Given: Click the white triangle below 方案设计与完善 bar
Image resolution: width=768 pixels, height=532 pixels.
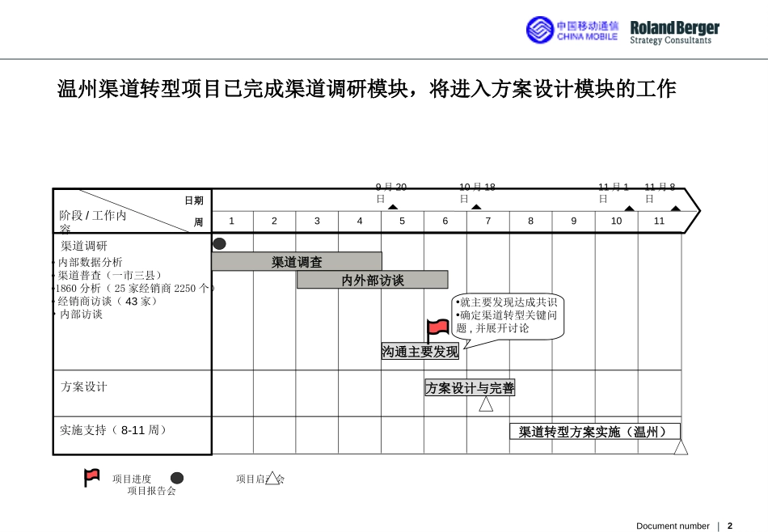Looking at the screenshot, I should coord(486,404).
